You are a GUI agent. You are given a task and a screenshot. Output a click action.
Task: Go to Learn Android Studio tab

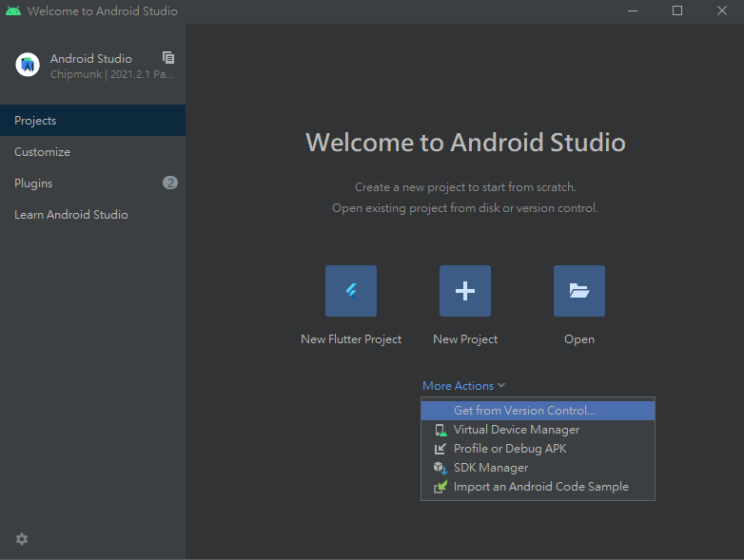coord(92,214)
